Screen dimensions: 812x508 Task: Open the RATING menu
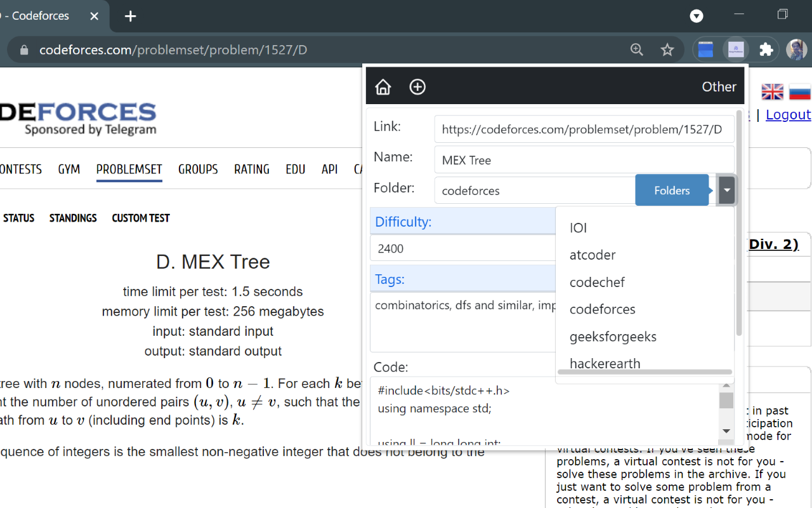pyautogui.click(x=252, y=169)
